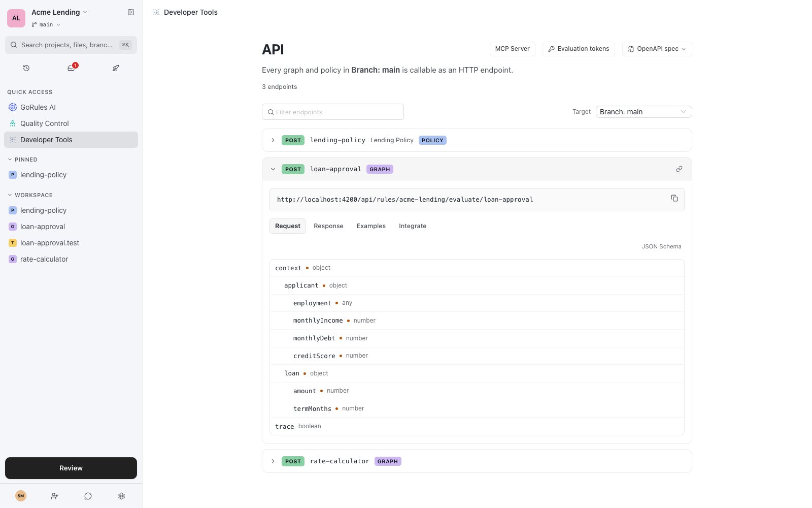Click the Evaluation tokens button

coord(579,49)
